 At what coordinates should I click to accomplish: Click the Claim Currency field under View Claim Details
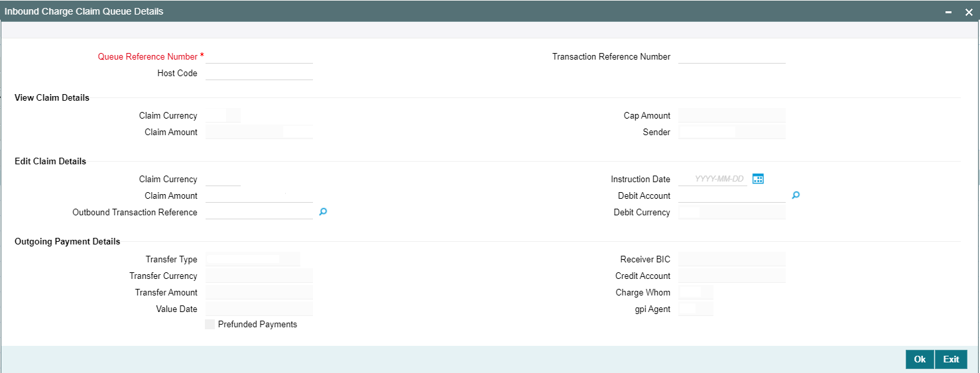pyautogui.click(x=223, y=115)
